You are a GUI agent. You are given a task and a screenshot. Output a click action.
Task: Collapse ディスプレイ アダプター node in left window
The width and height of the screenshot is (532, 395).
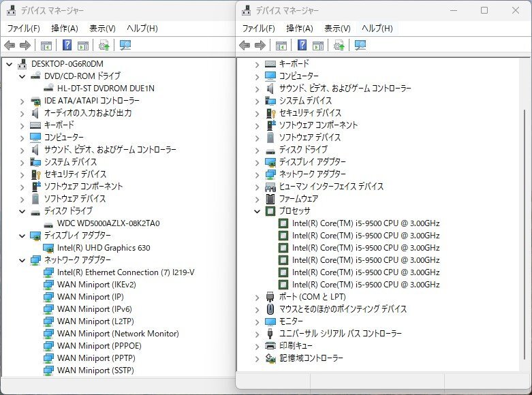click(22, 236)
